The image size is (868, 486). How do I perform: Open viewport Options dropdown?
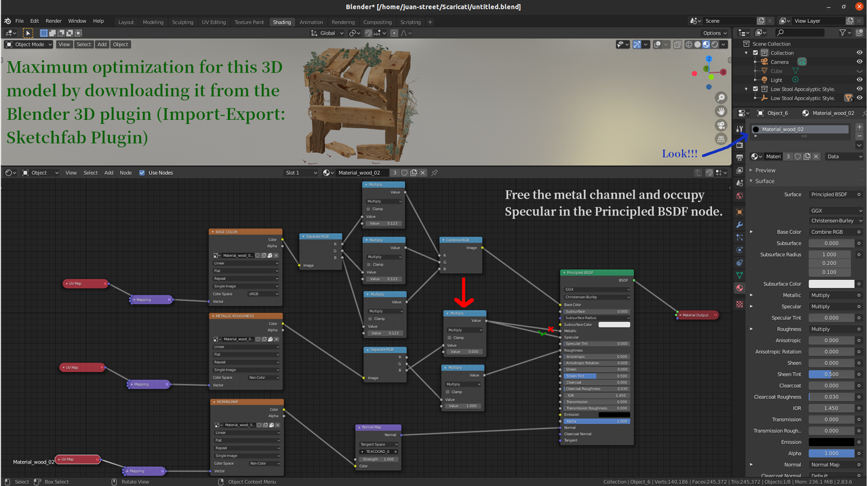click(x=714, y=33)
